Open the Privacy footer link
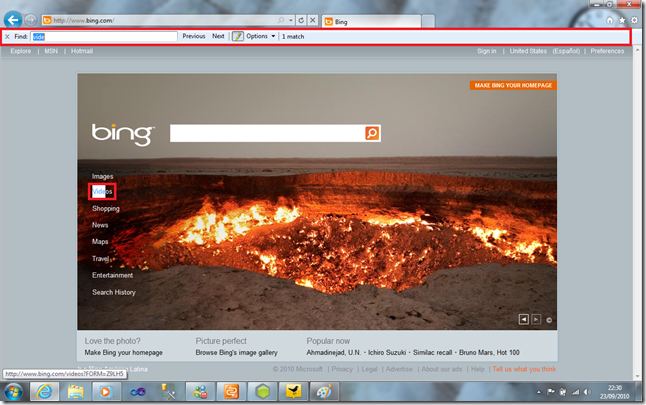This screenshot has width=646, height=405. 342,369
